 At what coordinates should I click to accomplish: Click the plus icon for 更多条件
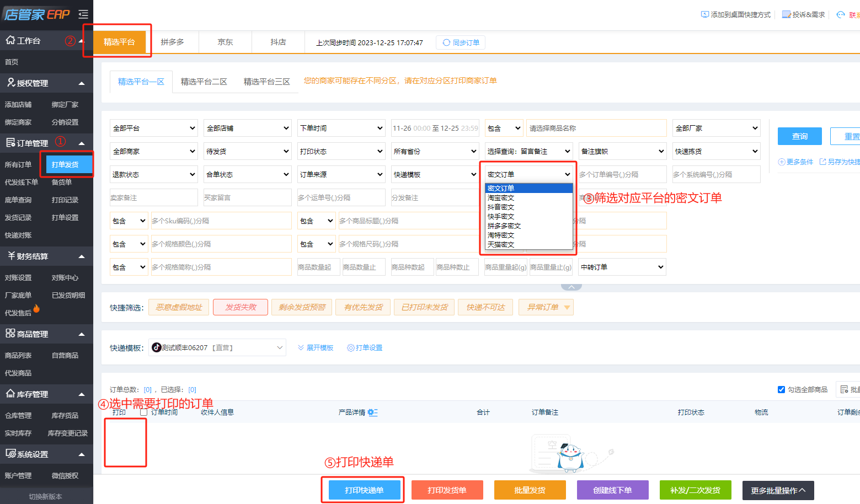point(782,162)
